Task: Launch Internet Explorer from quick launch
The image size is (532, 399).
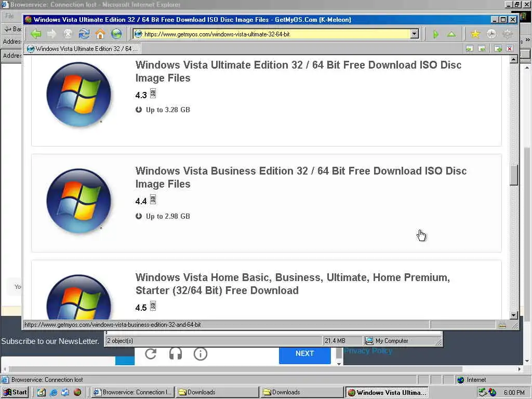Action: tap(54, 392)
